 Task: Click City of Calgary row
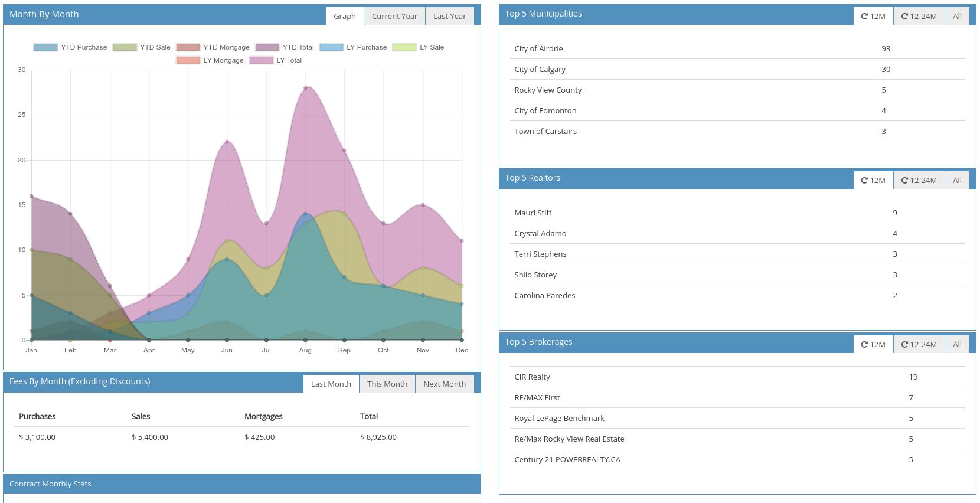point(737,69)
